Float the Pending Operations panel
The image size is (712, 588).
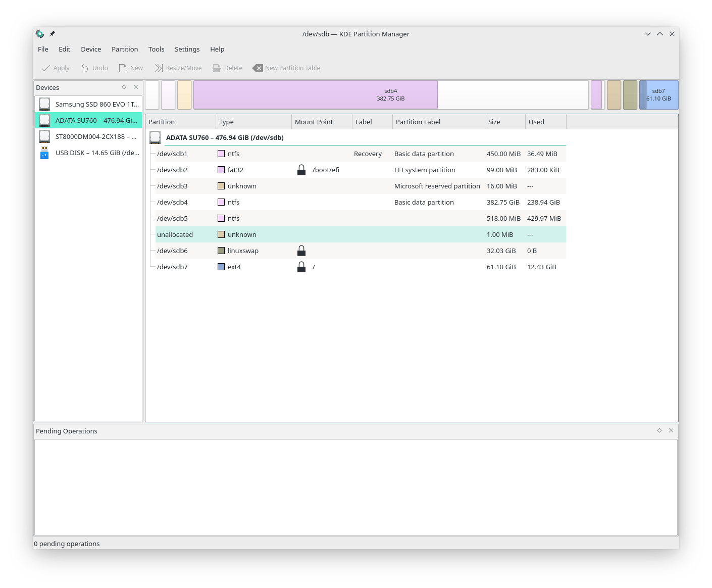659,430
